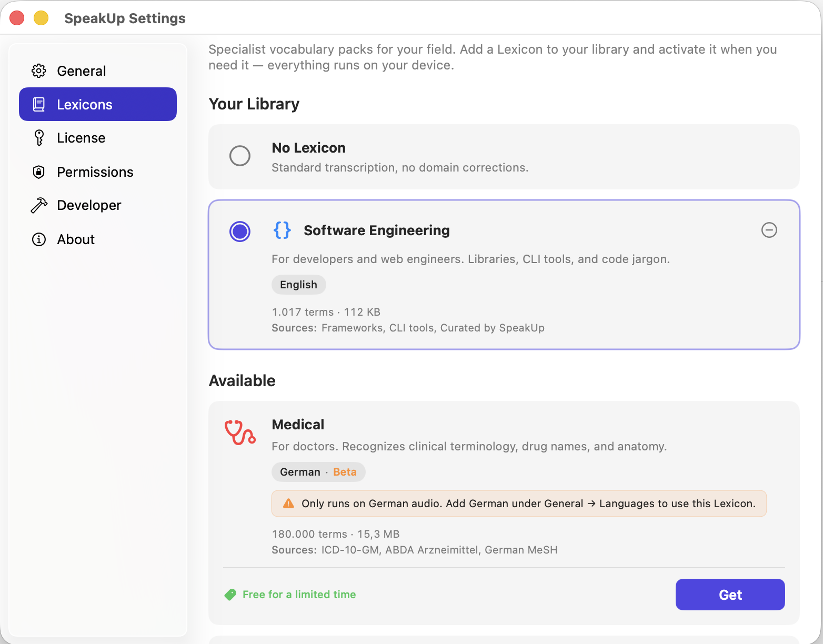The width and height of the screenshot is (823, 644).
Task: Click the German Beta language tag
Action: pos(318,472)
